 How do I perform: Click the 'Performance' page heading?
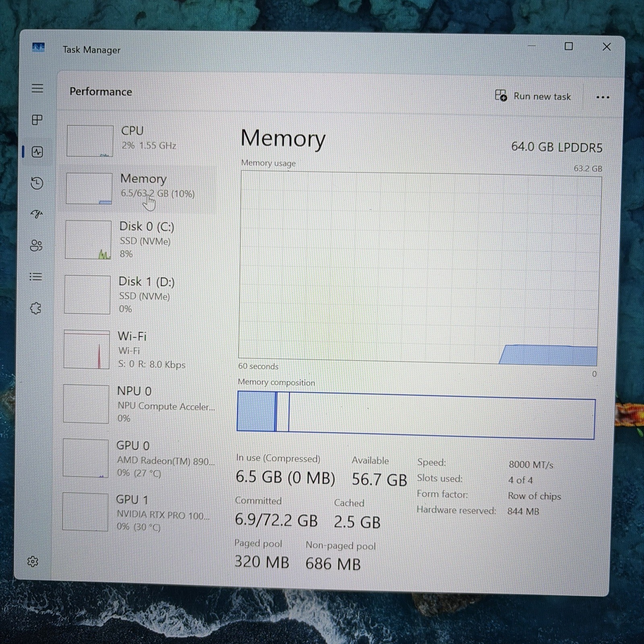point(101,92)
